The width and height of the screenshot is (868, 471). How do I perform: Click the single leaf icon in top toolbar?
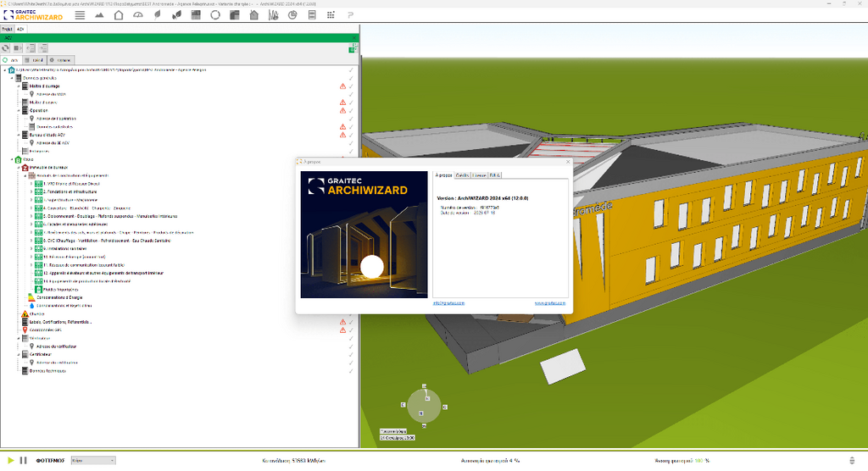pyautogui.click(x=157, y=15)
